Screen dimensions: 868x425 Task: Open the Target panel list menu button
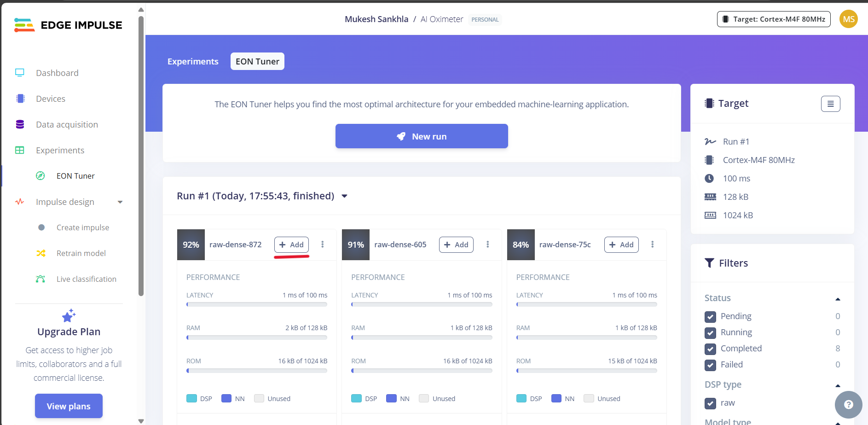[831, 104]
